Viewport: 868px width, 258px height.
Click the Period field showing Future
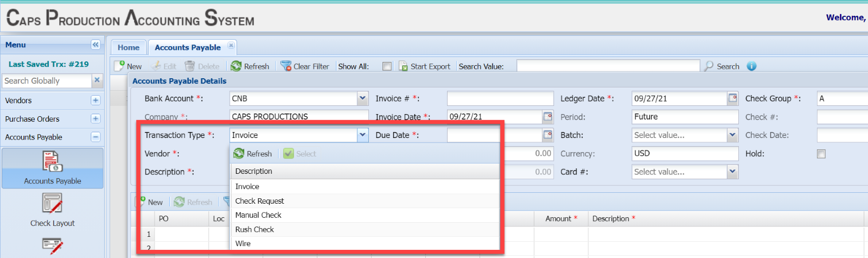685,117
